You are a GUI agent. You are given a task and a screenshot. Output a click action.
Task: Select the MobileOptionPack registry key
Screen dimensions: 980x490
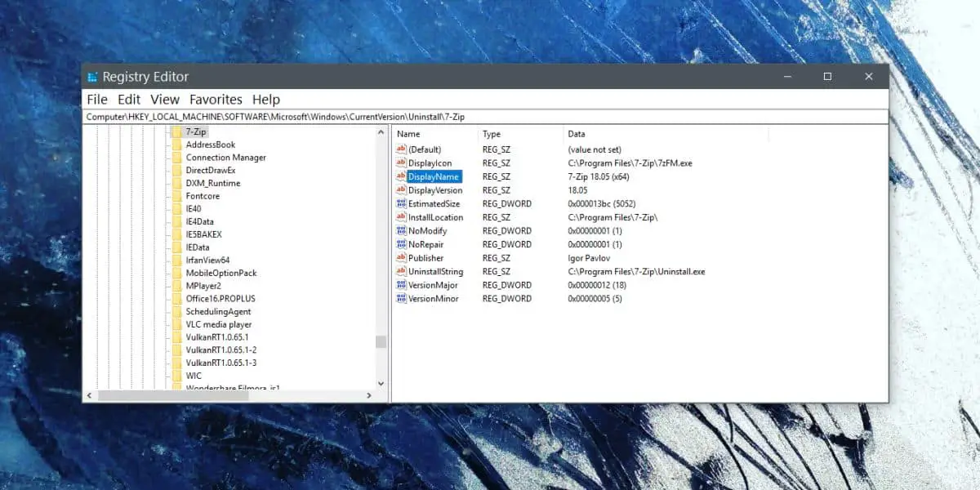(221, 273)
